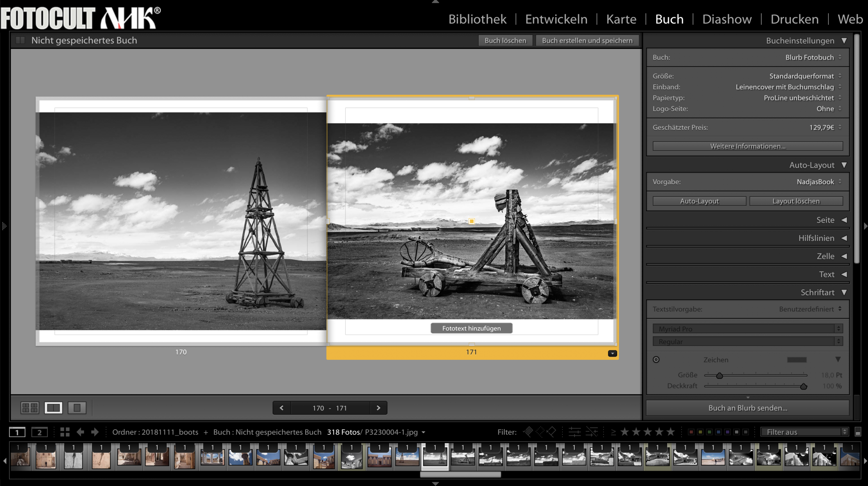Image resolution: width=868 pixels, height=486 pixels.
Task: Go to previous spread arrow
Action: (x=282, y=408)
